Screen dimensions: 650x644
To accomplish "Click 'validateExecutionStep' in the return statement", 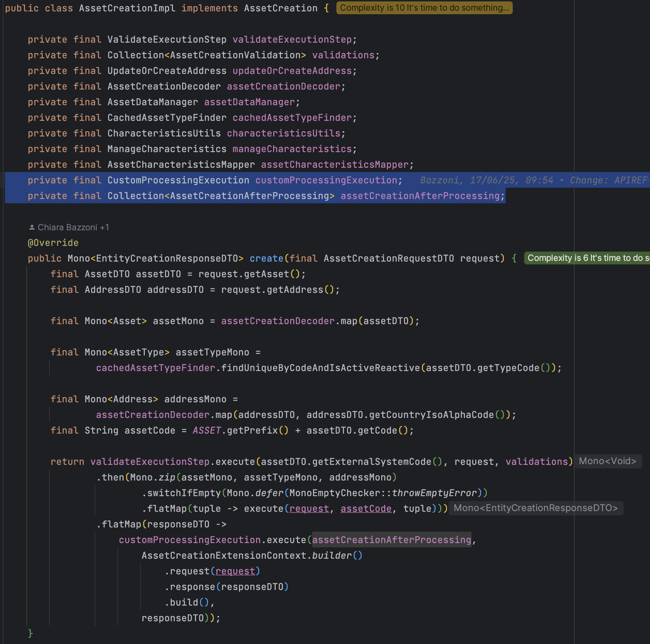I will [x=150, y=462].
